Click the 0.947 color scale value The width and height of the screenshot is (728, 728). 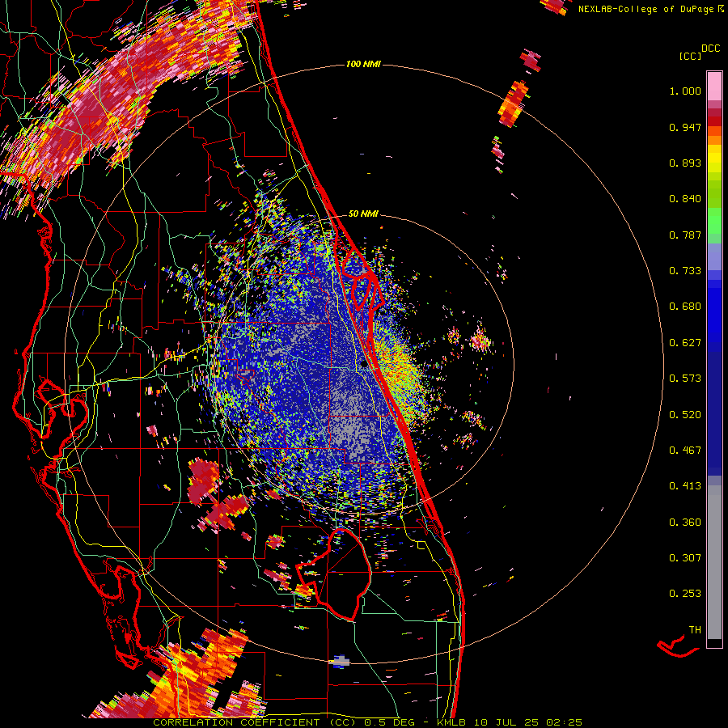coord(685,127)
